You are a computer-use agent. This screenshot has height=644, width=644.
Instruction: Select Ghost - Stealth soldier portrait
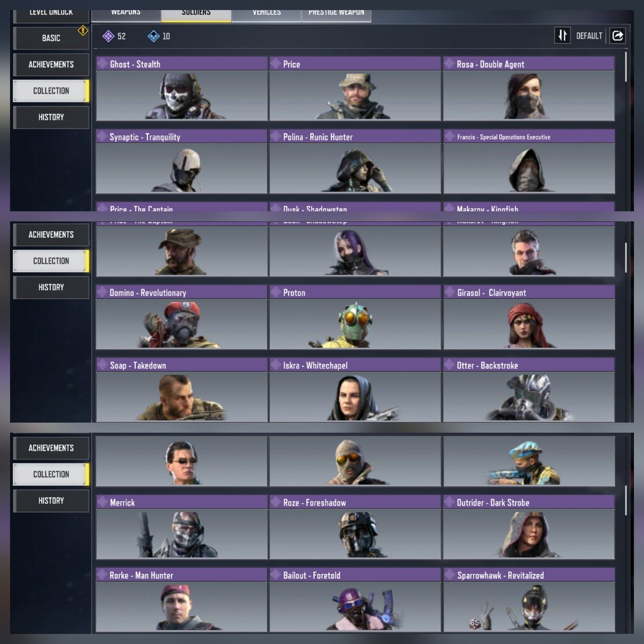point(182,96)
